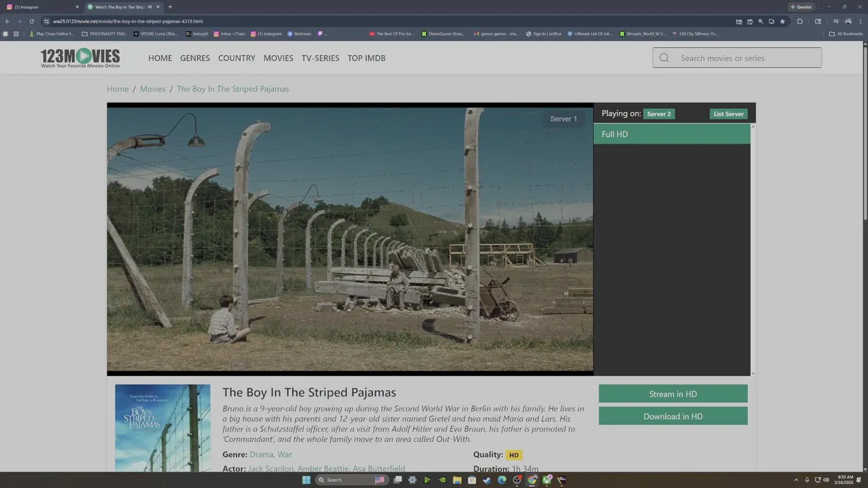
Task: Mute the movie tab via speaker icon
Action: (149, 7)
